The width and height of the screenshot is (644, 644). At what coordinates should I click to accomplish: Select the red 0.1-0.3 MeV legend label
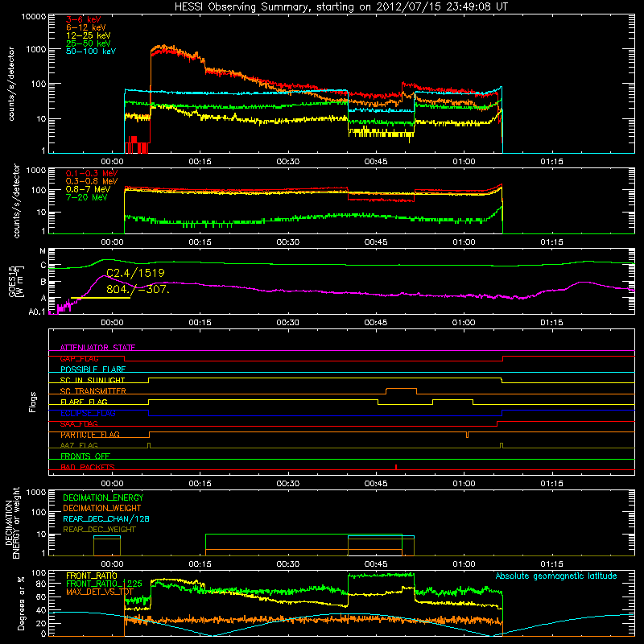pyautogui.click(x=92, y=173)
